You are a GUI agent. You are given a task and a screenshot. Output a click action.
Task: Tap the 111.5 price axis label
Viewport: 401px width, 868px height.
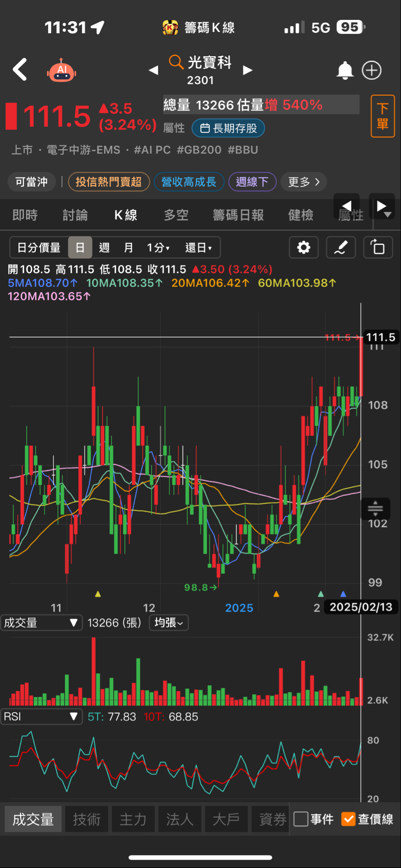coord(380,337)
